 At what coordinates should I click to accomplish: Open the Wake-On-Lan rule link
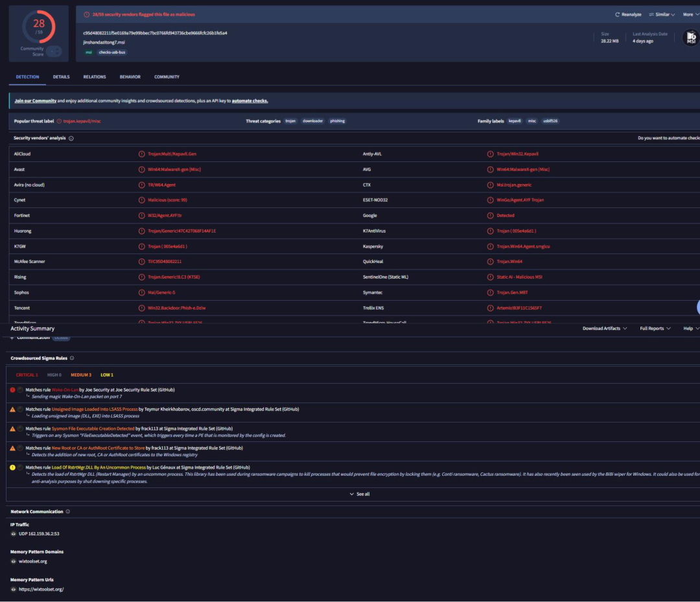(x=65, y=390)
